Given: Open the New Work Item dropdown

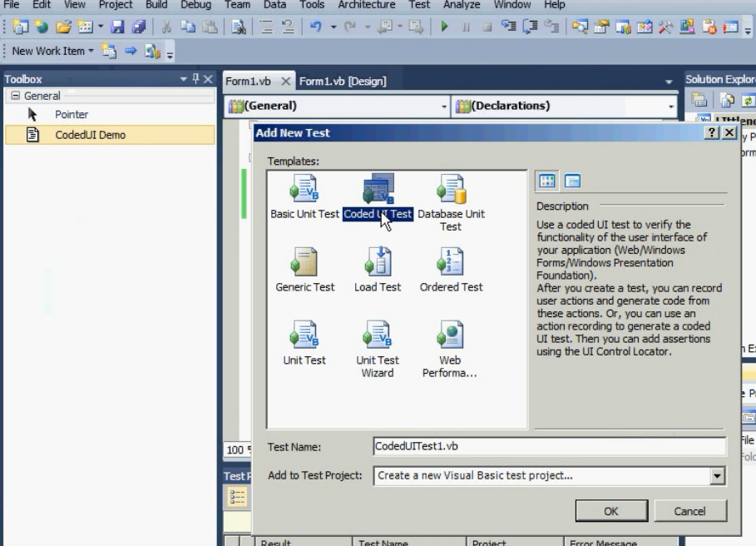Looking at the screenshot, I should click(x=91, y=51).
